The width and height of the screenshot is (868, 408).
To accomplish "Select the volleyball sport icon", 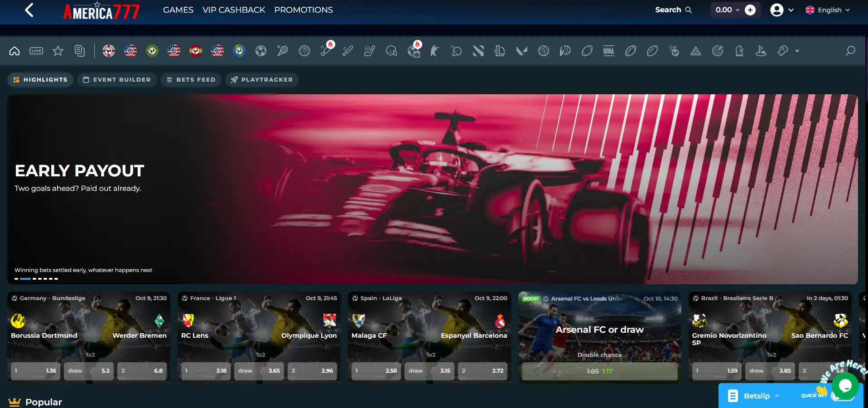I will tap(544, 51).
